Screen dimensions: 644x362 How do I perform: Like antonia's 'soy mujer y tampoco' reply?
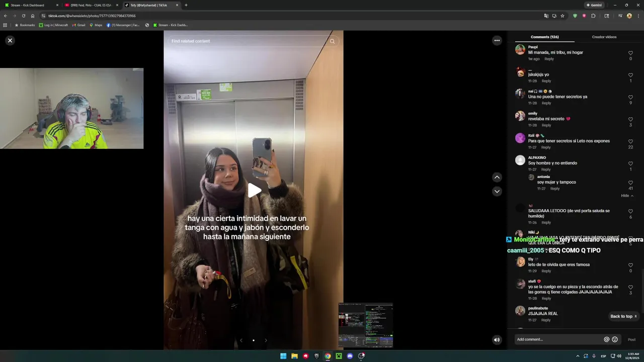630,183
